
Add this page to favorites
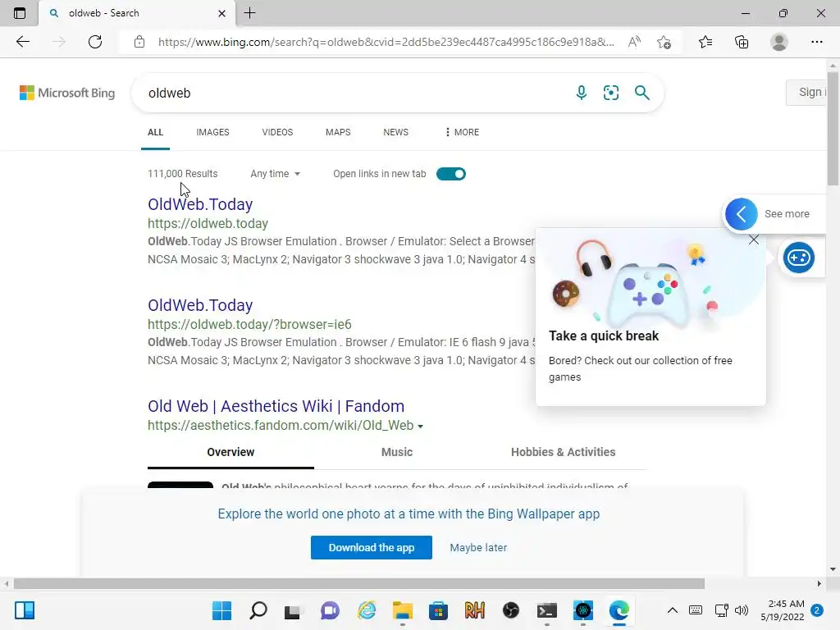coord(664,42)
